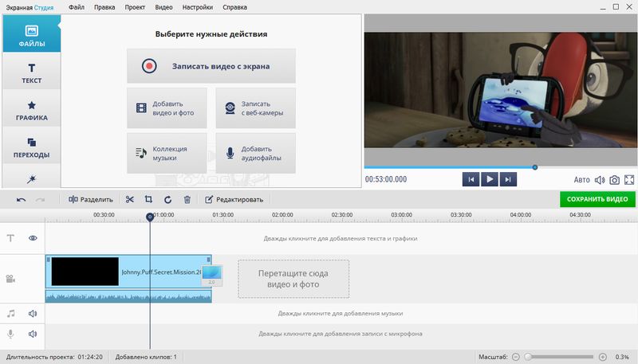The width and height of the screenshot is (638, 364).
Task: Mute the music track speaker
Action: pos(33,314)
